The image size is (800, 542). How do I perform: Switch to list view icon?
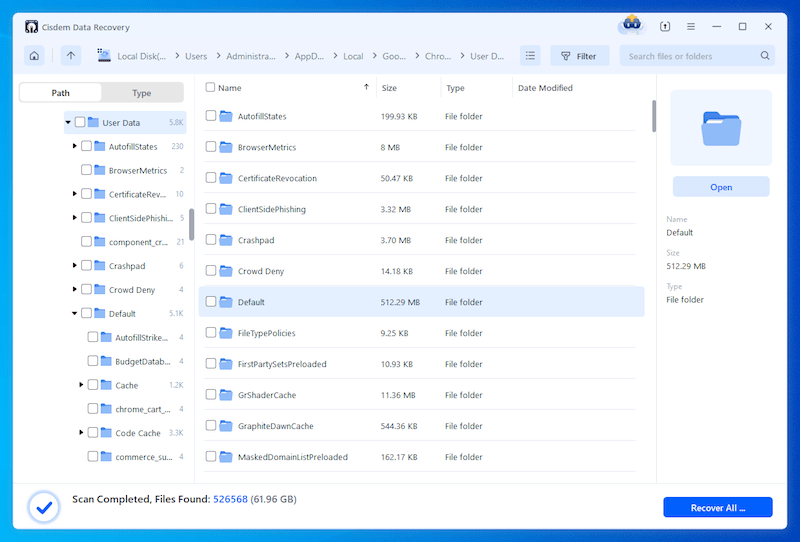coord(530,56)
